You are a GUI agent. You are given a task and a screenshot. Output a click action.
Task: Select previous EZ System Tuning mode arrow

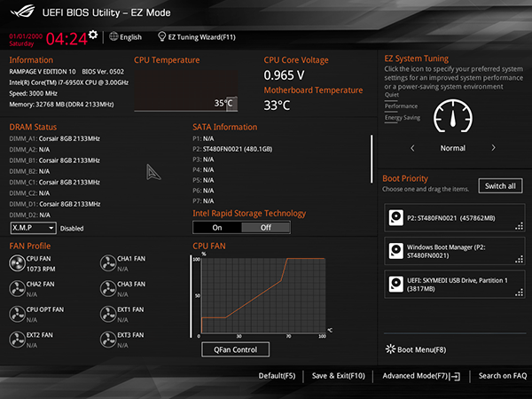point(412,148)
